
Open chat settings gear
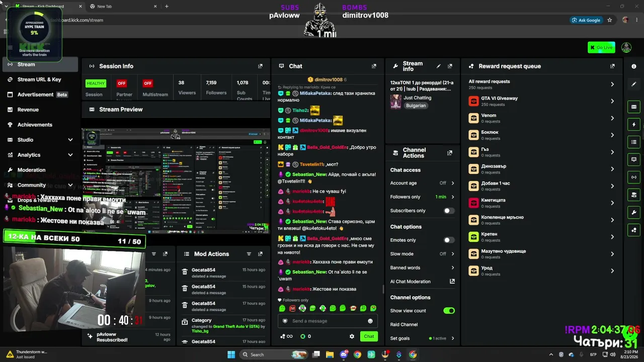click(x=352, y=336)
